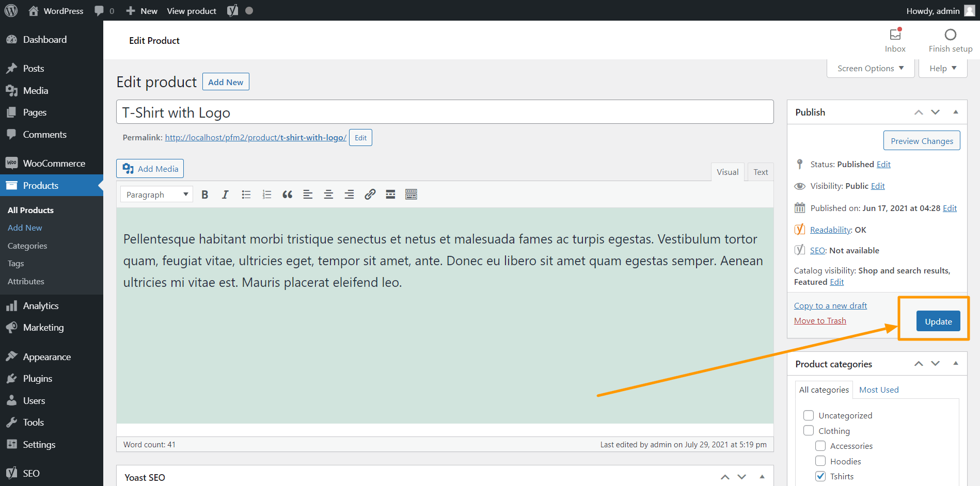Image resolution: width=980 pixels, height=486 pixels.
Task: Collapse the Product categories panel
Action: pos(956,364)
